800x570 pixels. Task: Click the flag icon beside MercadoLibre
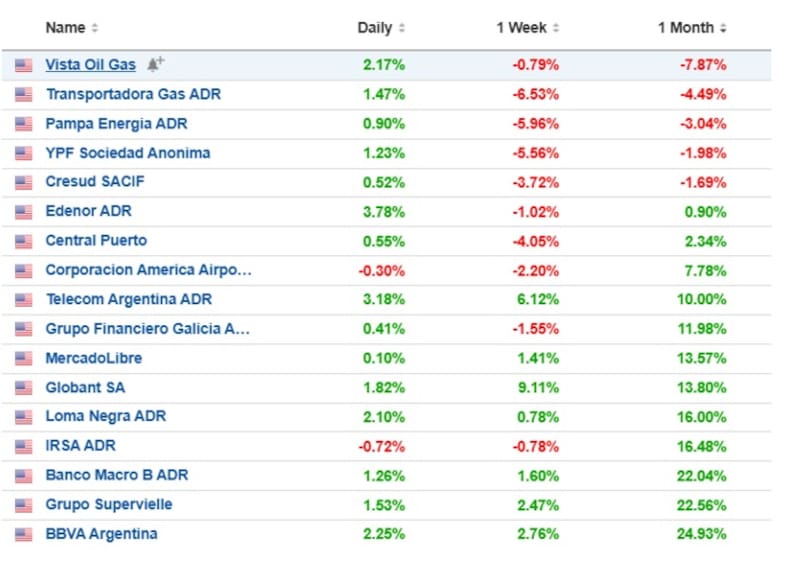[23, 359]
